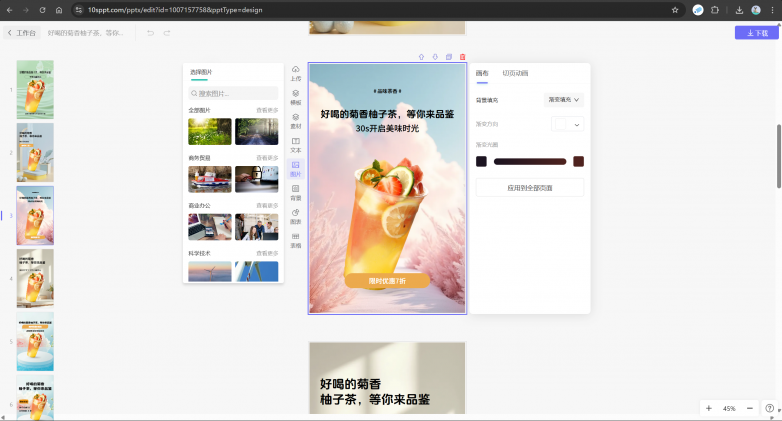Insert the padlock card image
Viewport: 782px width, 421px height.
coord(256,179)
